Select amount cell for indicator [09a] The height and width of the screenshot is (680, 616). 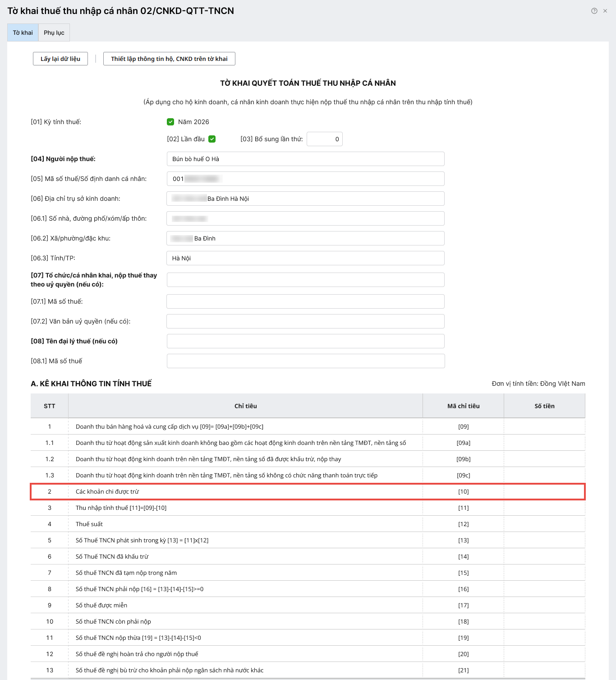coord(544,443)
